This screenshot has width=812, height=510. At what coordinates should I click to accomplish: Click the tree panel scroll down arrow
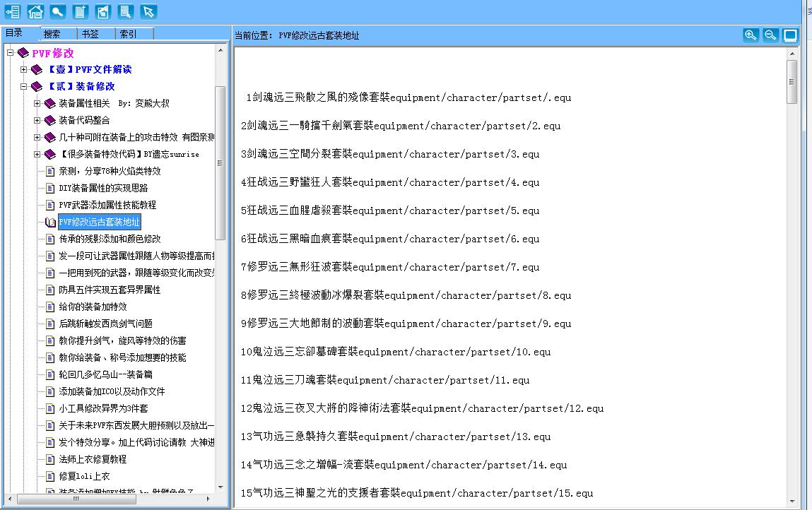(x=220, y=487)
